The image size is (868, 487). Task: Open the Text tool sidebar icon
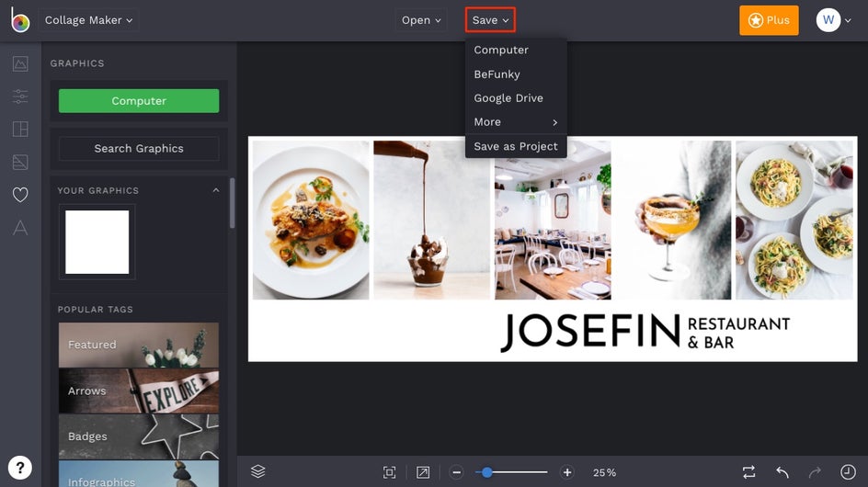[x=20, y=228]
